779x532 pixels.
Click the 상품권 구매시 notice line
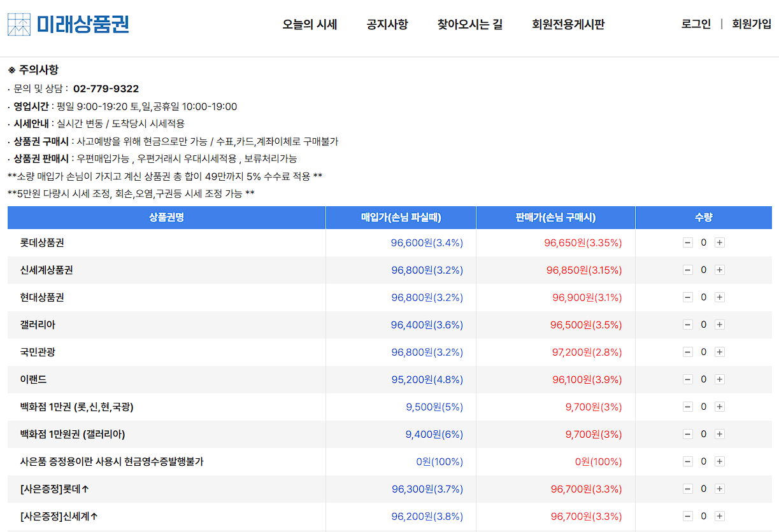point(173,141)
